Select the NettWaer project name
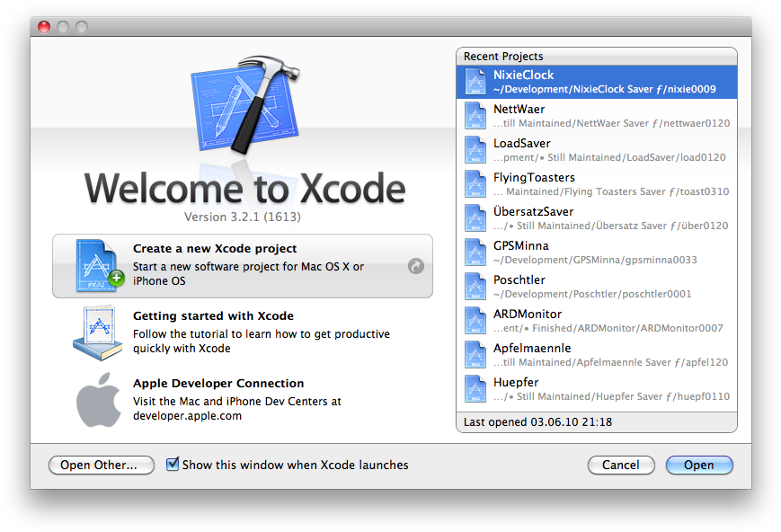781x532 pixels. point(519,109)
